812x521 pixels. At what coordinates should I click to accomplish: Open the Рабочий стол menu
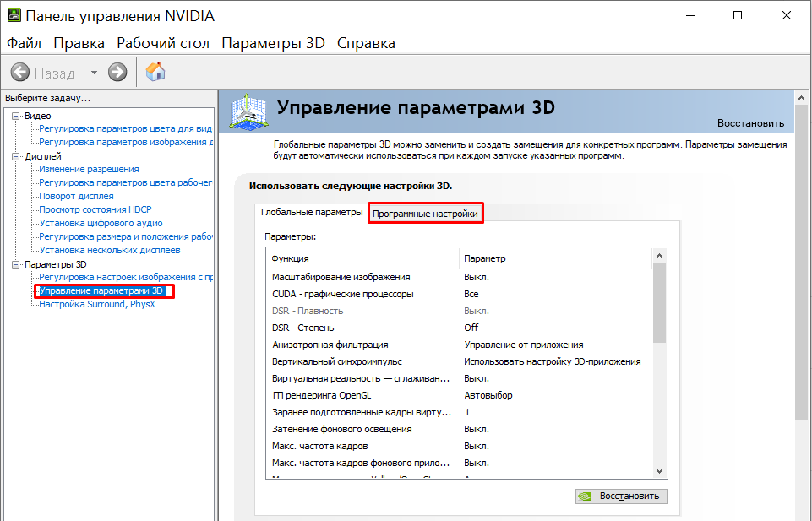[x=162, y=43]
